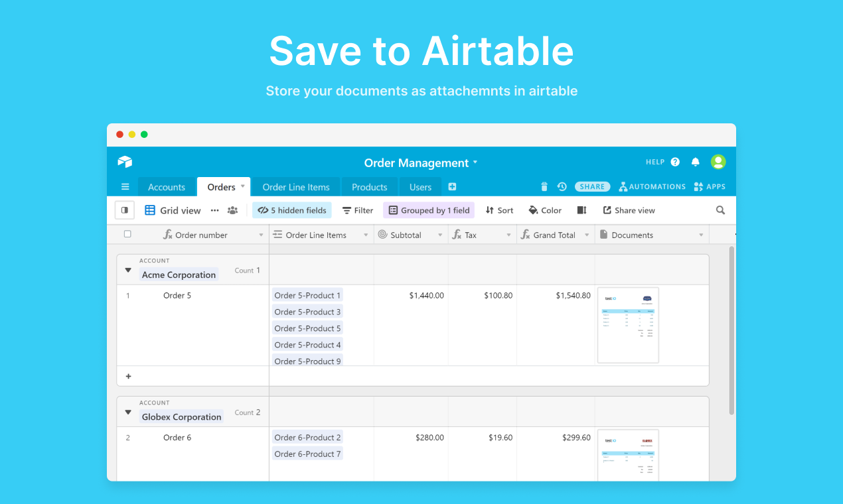
Task: Open Order number column dropdown arrow
Action: point(261,235)
